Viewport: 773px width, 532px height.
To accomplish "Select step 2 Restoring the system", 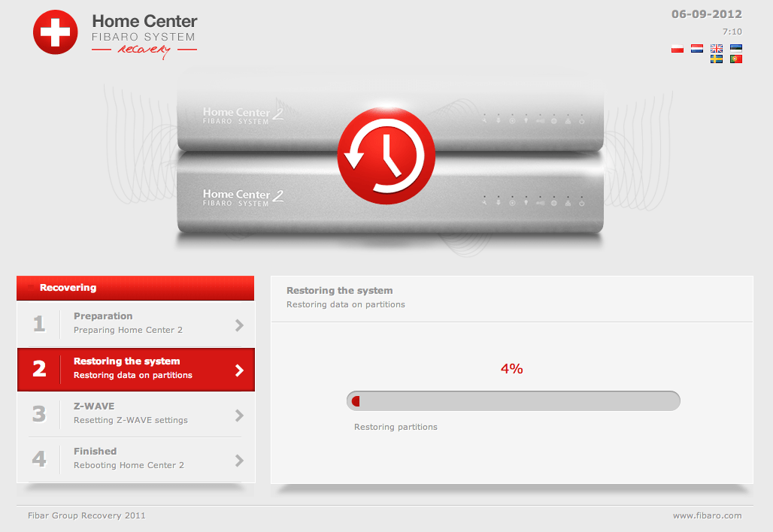I will pos(136,370).
